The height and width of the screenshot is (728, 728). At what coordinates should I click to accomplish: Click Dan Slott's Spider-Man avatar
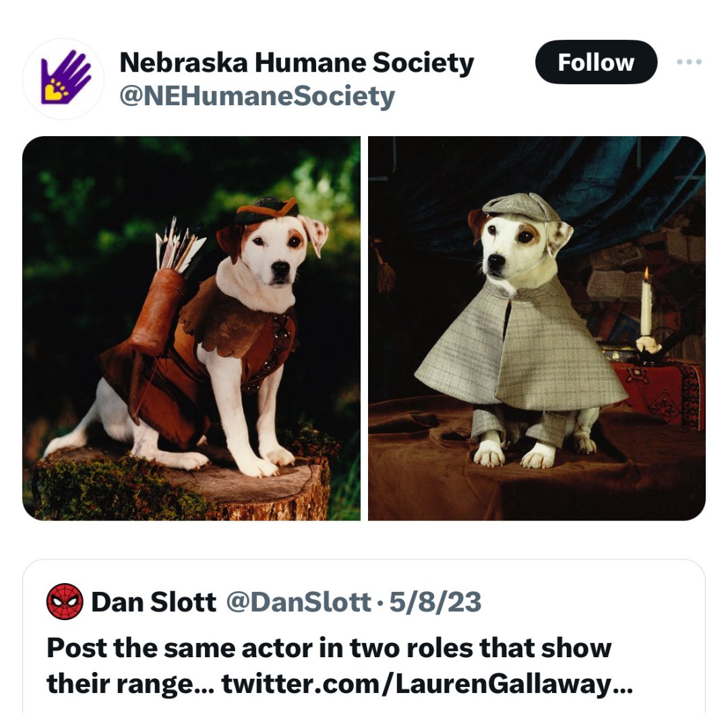click(x=65, y=602)
